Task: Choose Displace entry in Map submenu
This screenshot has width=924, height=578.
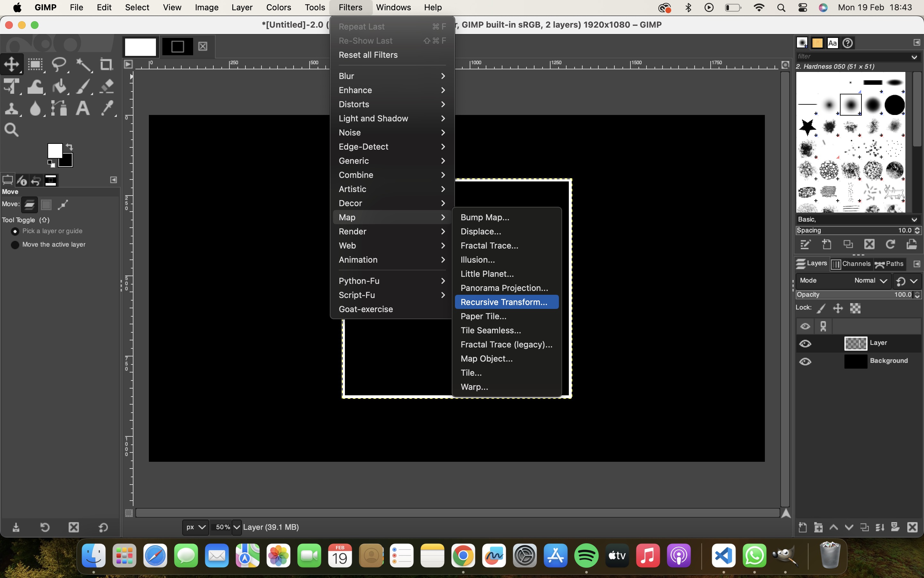Action: point(507,231)
